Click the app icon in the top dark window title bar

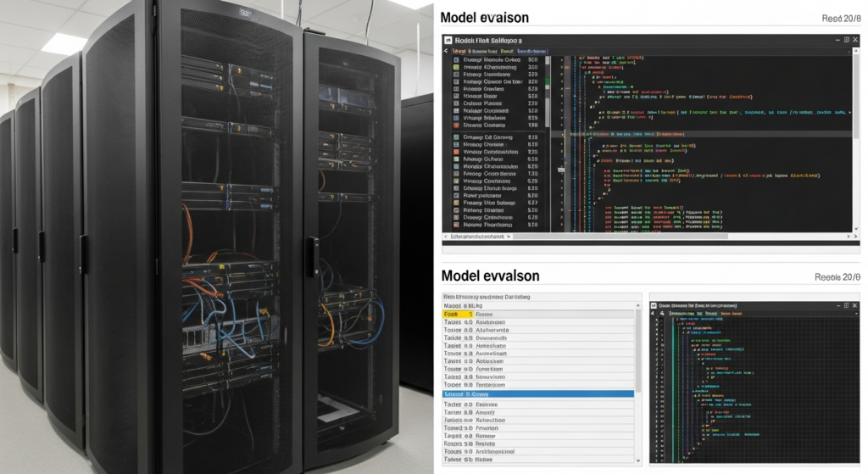[448, 41]
